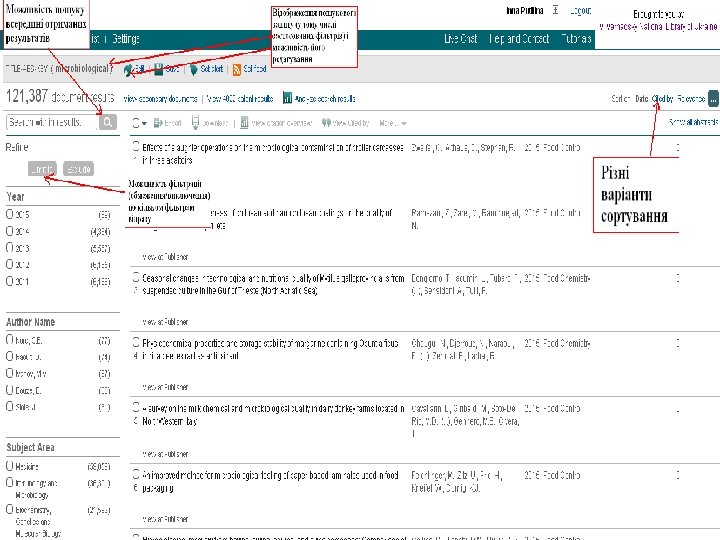Tick the first Author Name filter checkbox
The width and height of the screenshot is (720, 540).
(x=10, y=339)
